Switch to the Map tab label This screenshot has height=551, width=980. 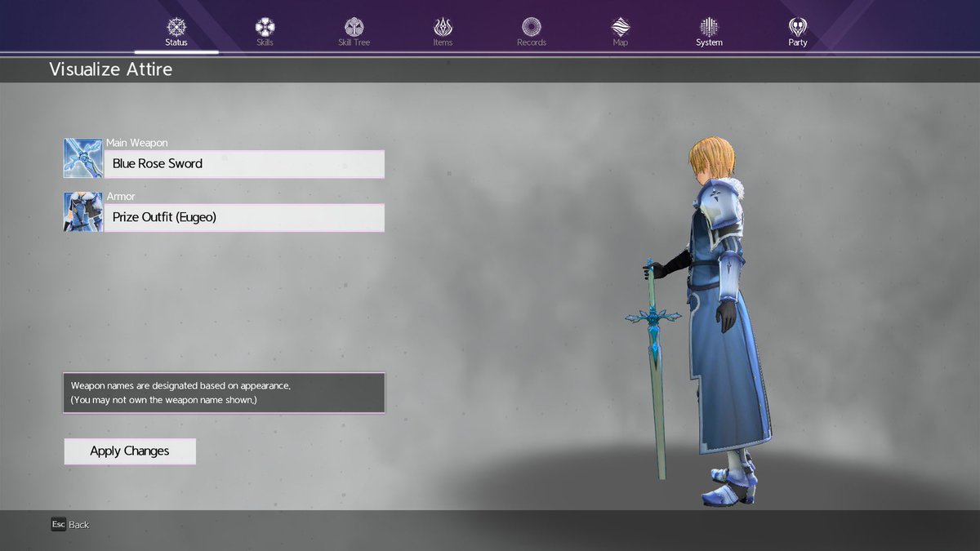coord(621,42)
